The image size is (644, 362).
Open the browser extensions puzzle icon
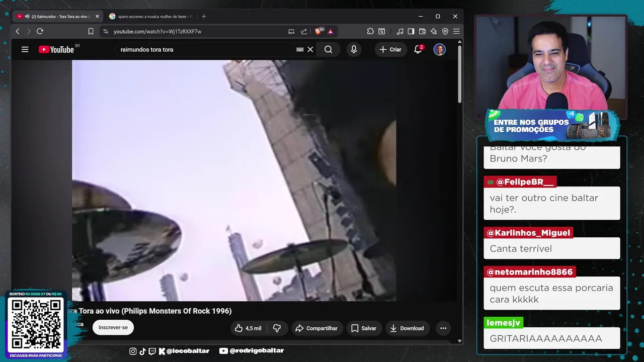370,31
